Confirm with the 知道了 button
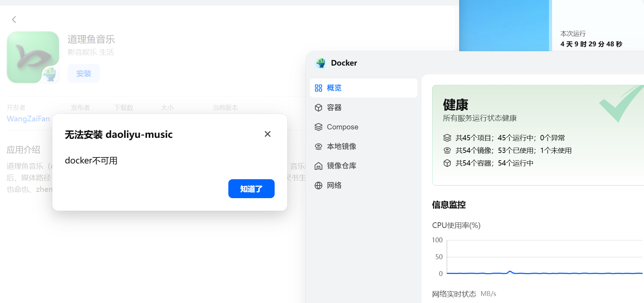This screenshot has width=644, height=303. point(251,189)
